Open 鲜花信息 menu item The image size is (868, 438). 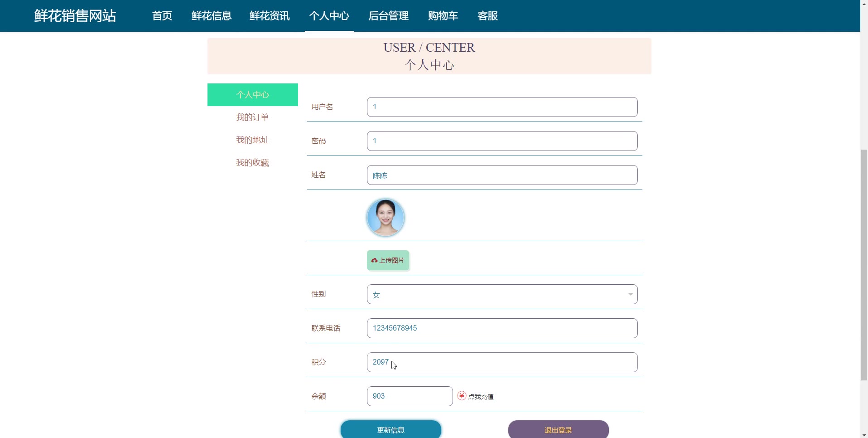click(212, 16)
